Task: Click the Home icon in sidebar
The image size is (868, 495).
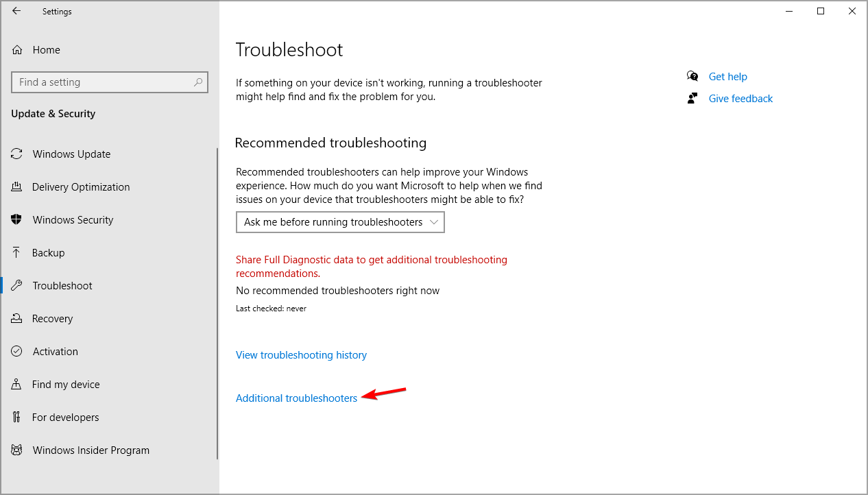Action: (17, 50)
